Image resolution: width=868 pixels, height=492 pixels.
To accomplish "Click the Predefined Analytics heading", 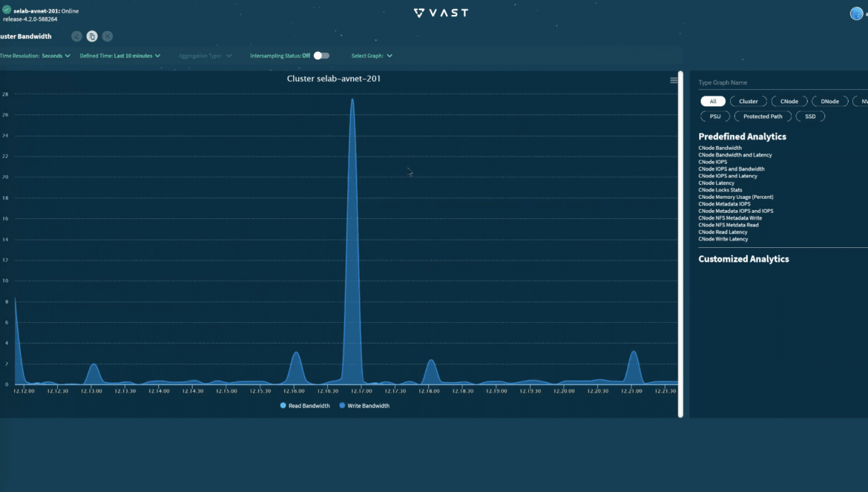I will click(x=743, y=137).
